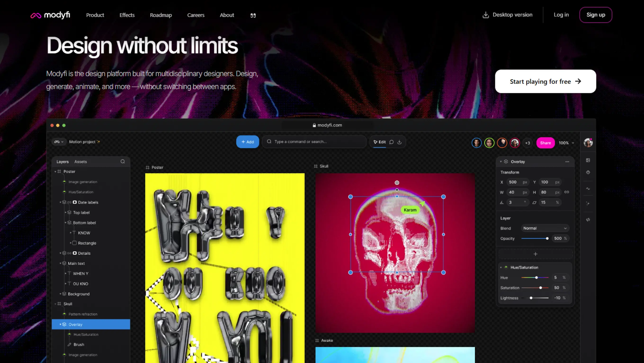This screenshot has height=363, width=644.
Task: Click the code brackets icon in right sidebar
Action: pyautogui.click(x=588, y=220)
